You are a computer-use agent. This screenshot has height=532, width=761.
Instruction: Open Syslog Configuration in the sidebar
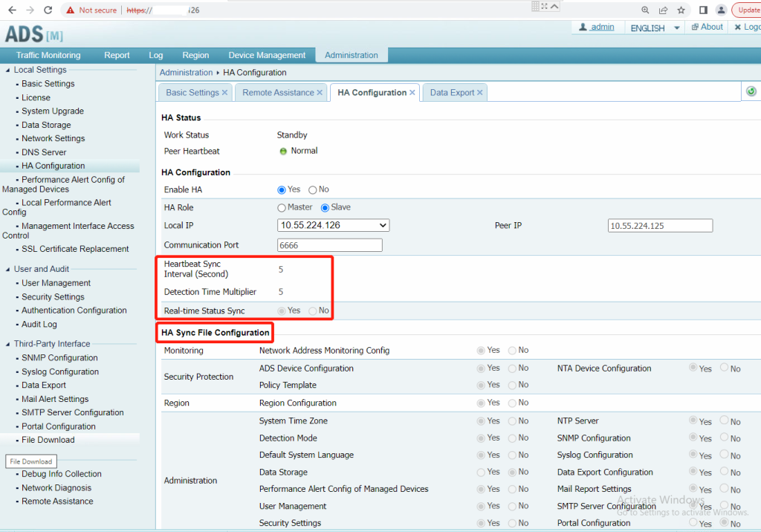click(60, 372)
